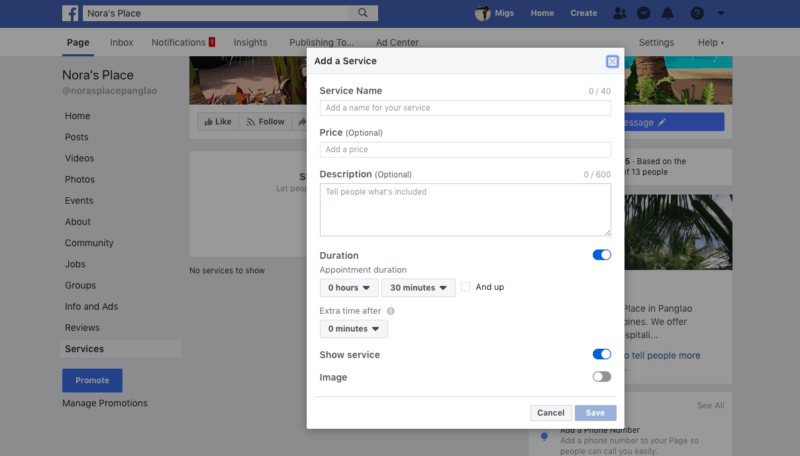
Task: Click the Migs profile picture
Action: 482,13
